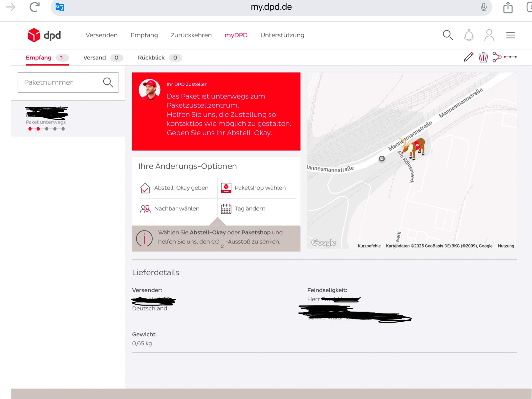Open the Versenden menu item

click(101, 35)
